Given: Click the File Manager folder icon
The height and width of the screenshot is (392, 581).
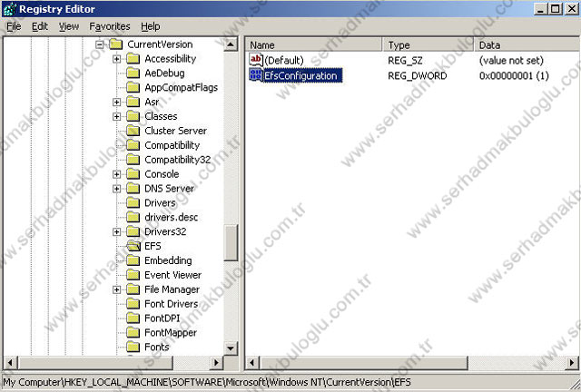Looking at the screenshot, I should pyautogui.click(x=133, y=289).
